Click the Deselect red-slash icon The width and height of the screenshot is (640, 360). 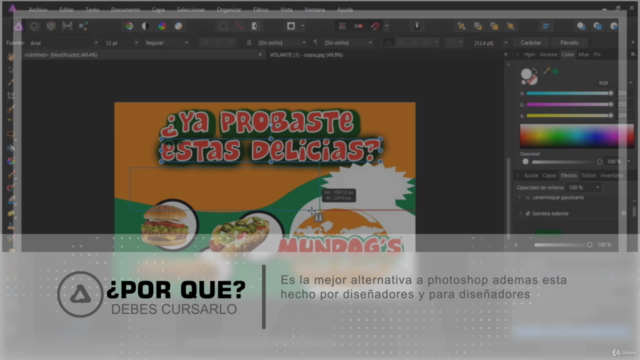pyautogui.click(x=239, y=26)
